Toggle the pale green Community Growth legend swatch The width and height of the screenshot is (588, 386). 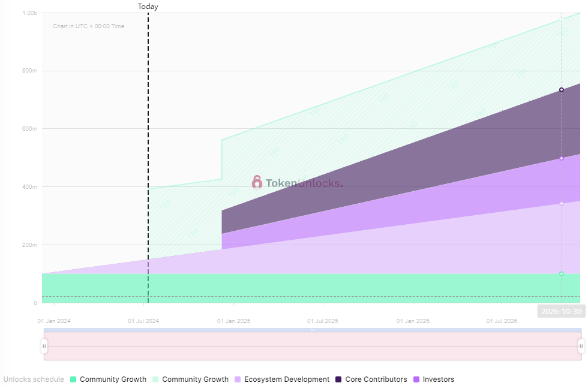(x=155, y=379)
